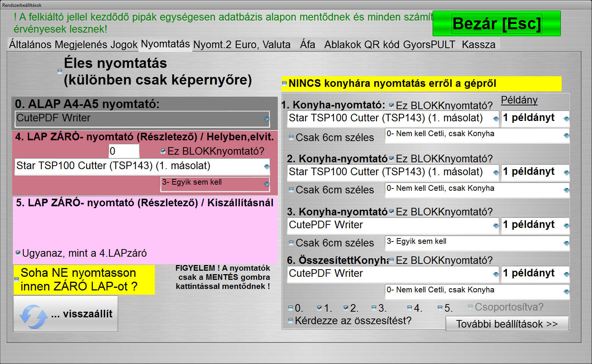This screenshot has height=364, width=592.
Task: Open példány count dropdown for 2. Konyha-nyomtató
Action: pyautogui.click(x=566, y=173)
